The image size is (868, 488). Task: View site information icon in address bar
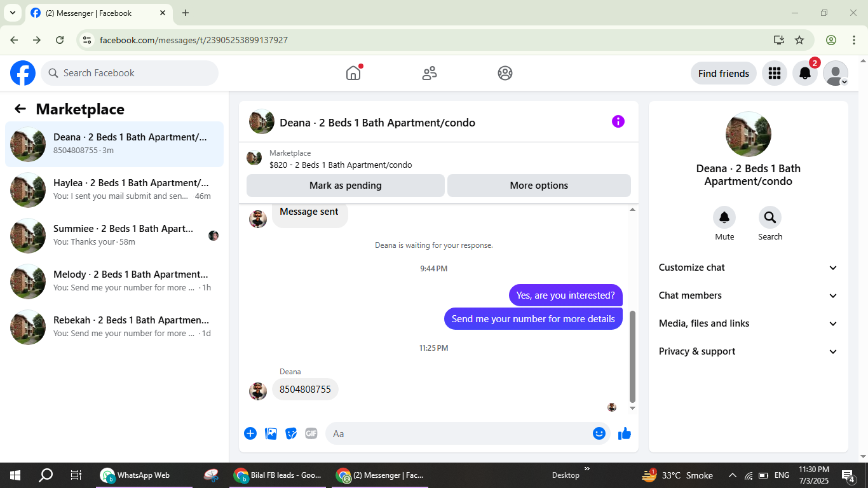tap(88, 40)
